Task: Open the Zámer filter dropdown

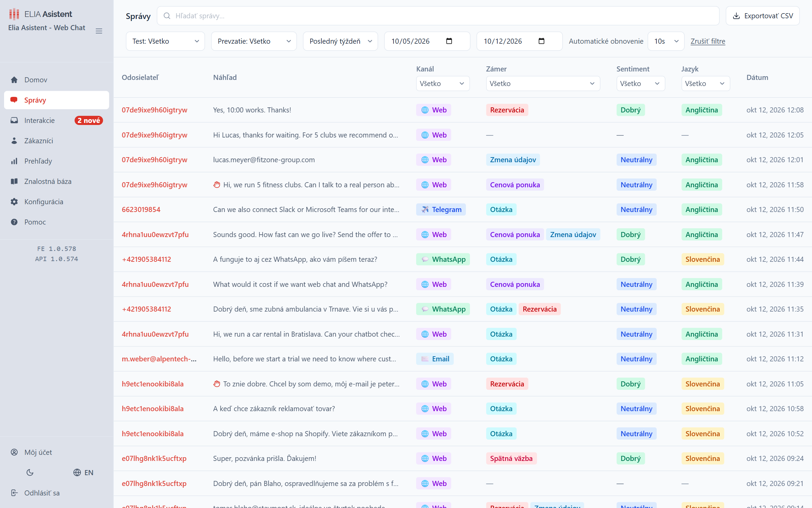Action: click(543, 84)
